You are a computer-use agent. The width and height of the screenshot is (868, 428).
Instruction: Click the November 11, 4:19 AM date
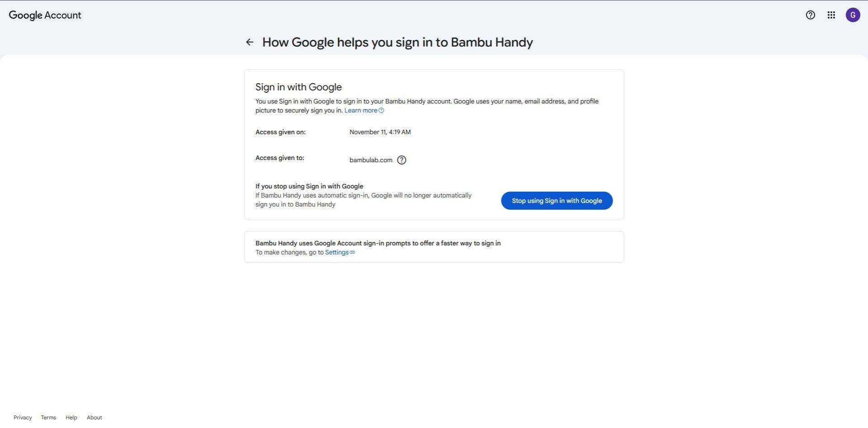(x=380, y=132)
